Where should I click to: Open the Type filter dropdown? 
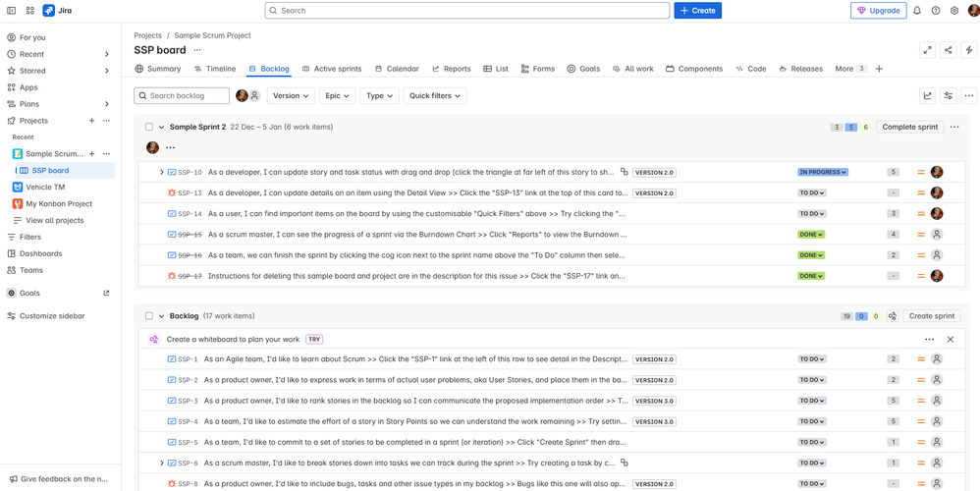tap(379, 95)
